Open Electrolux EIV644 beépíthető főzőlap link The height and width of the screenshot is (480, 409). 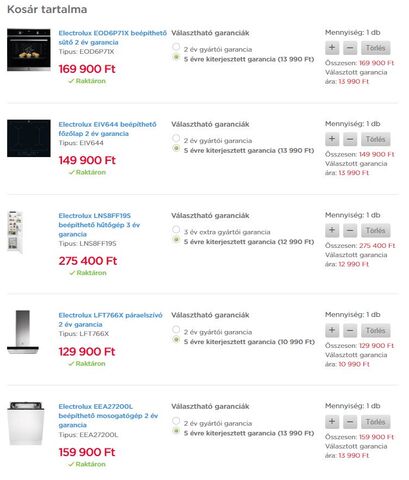(x=107, y=129)
